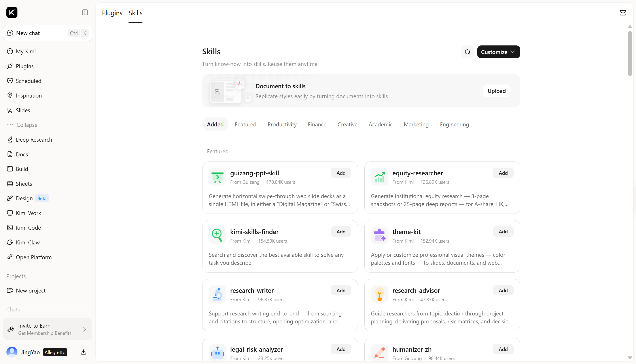636x364 pixels.
Task: Expand Invite to Earn chevron
Action: (85, 329)
